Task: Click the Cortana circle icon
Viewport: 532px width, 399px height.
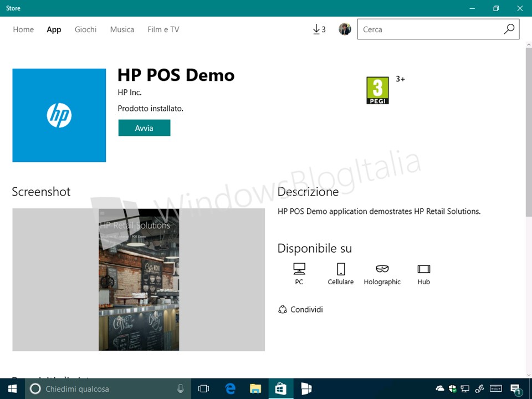Action: pyautogui.click(x=35, y=389)
